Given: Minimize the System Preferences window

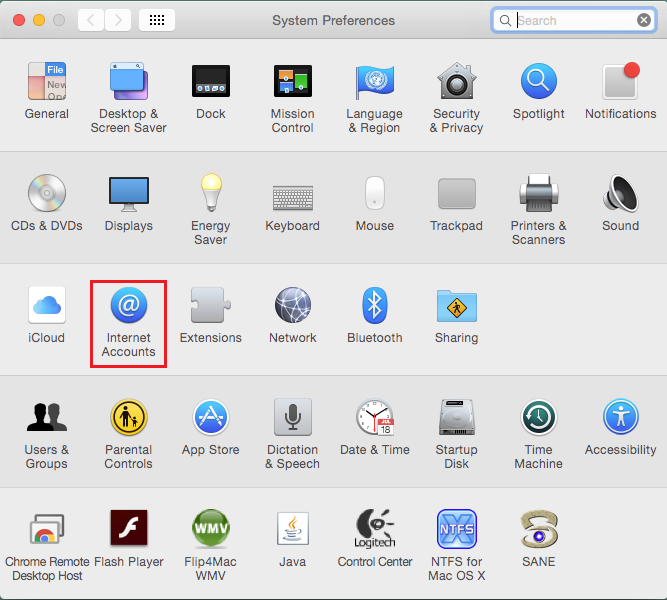Looking at the screenshot, I should click(39, 20).
